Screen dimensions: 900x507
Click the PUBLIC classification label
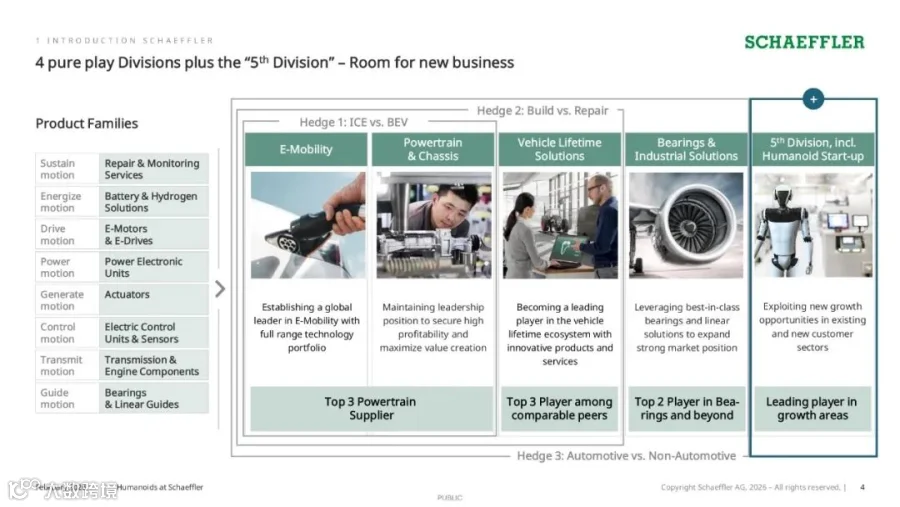point(449,498)
